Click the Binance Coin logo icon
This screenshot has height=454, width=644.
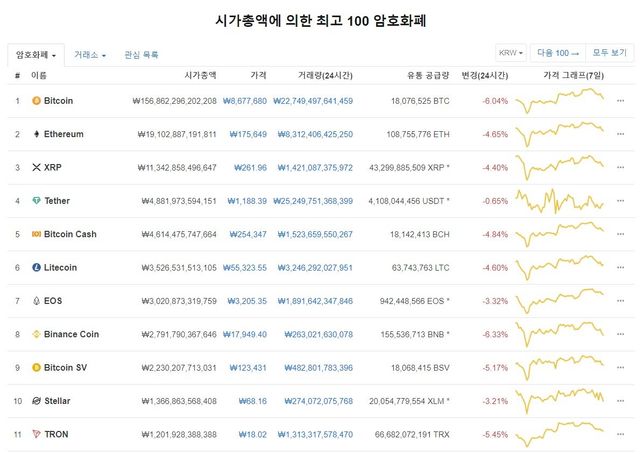click(x=37, y=334)
